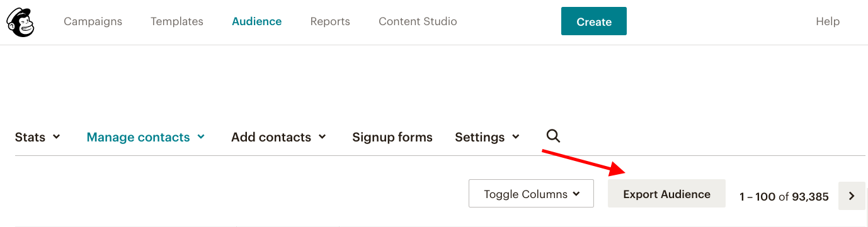Expand the Manage contacts menu
This screenshot has width=868, height=227.
pos(146,137)
